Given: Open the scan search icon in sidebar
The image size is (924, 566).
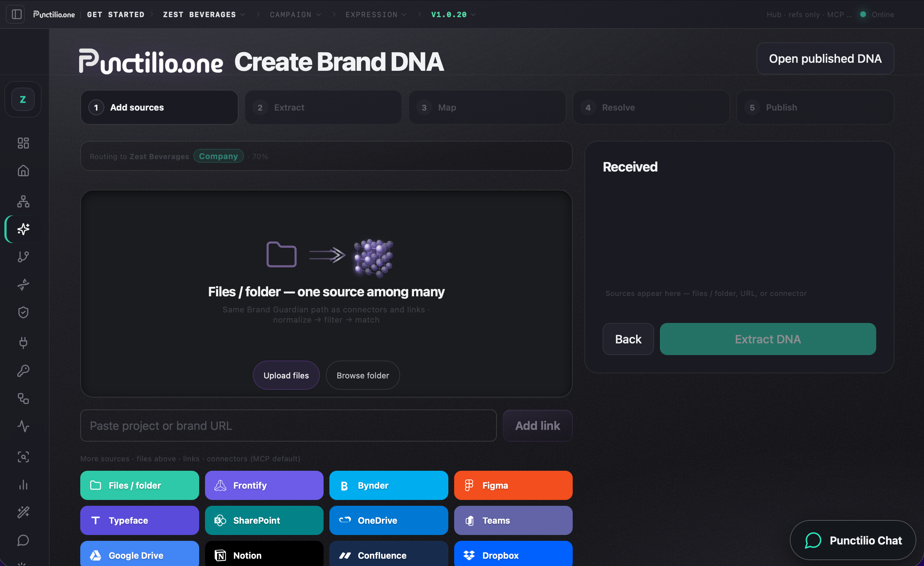Looking at the screenshot, I should point(23,457).
